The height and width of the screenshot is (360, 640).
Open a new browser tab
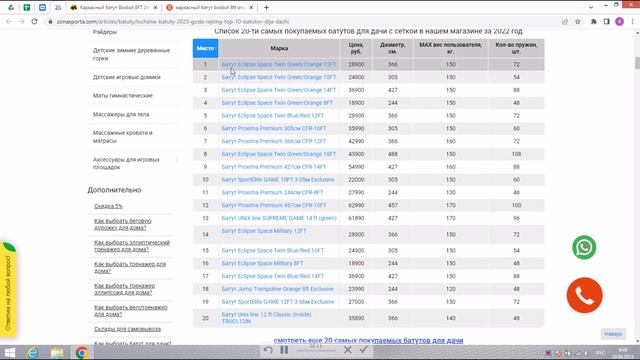click(266, 7)
